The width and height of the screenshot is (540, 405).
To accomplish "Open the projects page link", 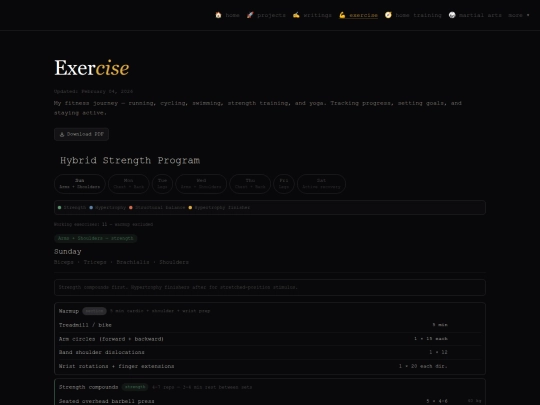I will coord(266,15).
